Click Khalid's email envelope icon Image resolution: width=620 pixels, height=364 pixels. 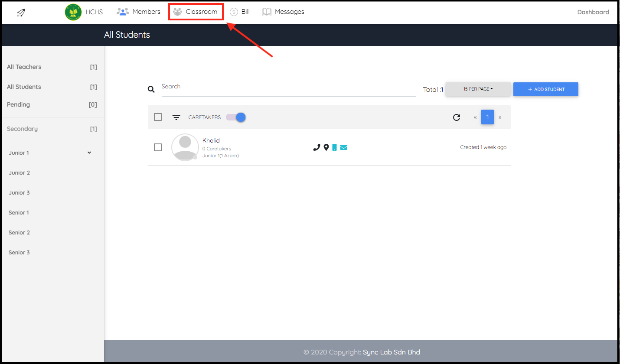pos(343,147)
